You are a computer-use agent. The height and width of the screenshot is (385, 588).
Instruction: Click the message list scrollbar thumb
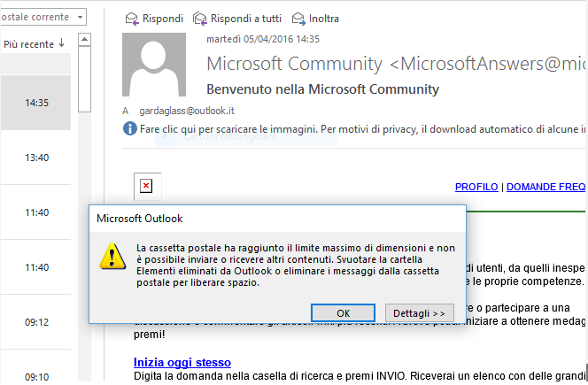point(85,79)
